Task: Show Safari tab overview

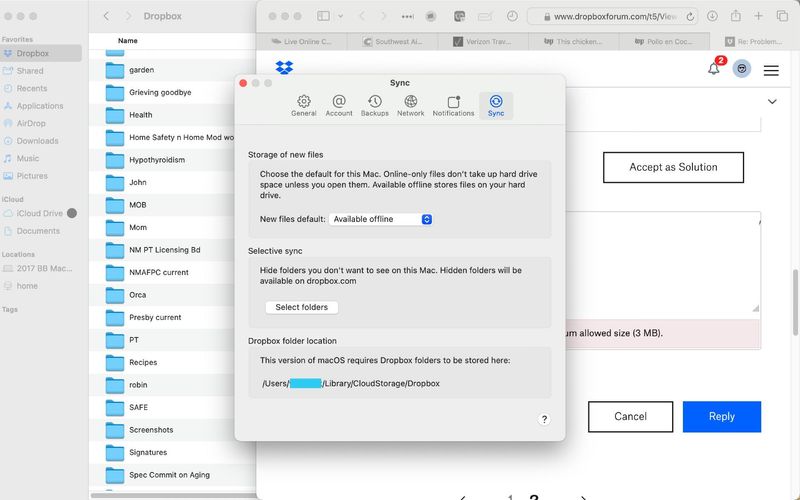Action: pyautogui.click(x=782, y=16)
